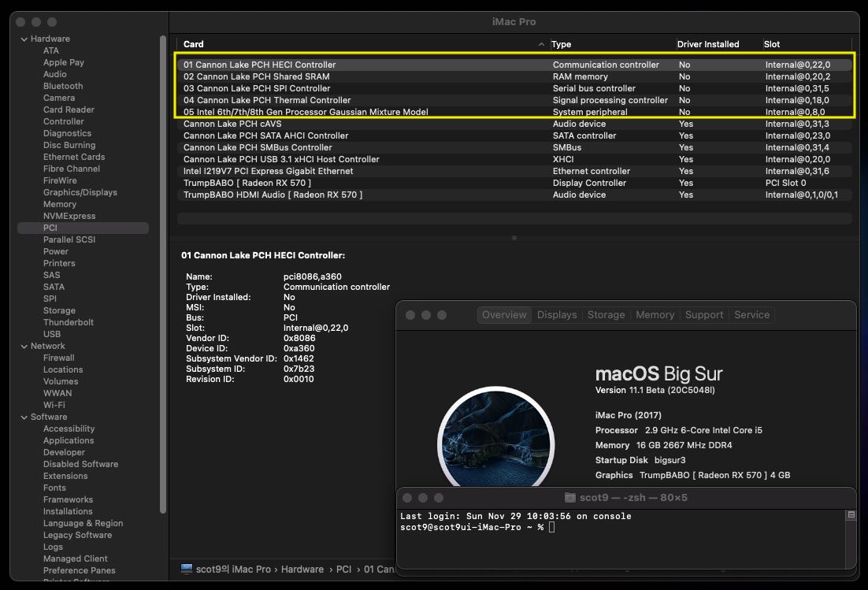This screenshot has height=590, width=868.
Task: Click the Mac computer icon in path bar
Action: click(187, 569)
